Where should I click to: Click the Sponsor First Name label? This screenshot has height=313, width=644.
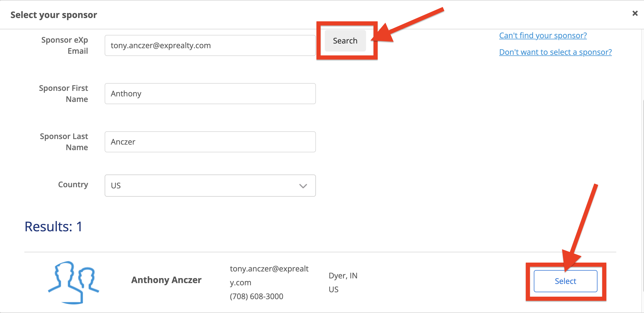(x=63, y=94)
